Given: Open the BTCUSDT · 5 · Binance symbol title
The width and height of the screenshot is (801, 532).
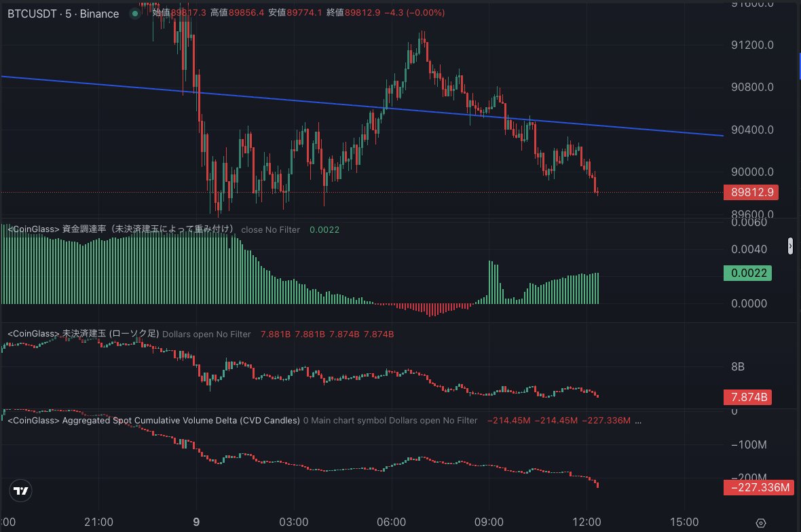Looking at the screenshot, I should coord(63,14).
